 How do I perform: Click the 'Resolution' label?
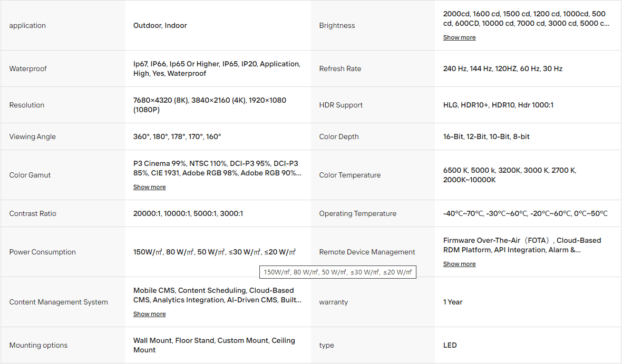(x=26, y=105)
